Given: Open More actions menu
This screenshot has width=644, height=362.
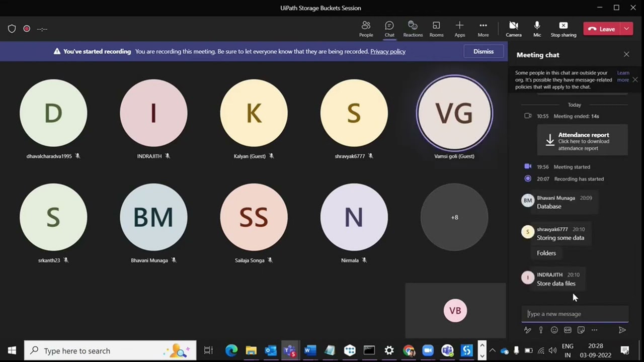Looking at the screenshot, I should (x=483, y=29).
